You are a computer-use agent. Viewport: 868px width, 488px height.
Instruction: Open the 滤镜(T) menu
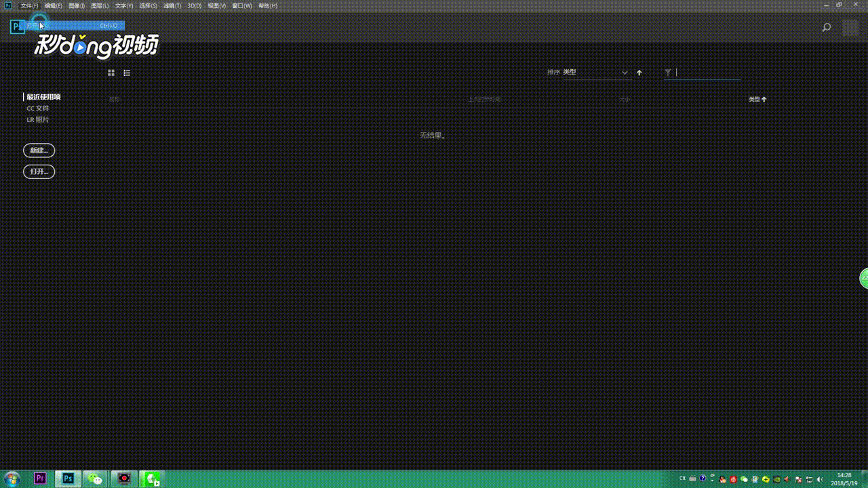tap(172, 5)
